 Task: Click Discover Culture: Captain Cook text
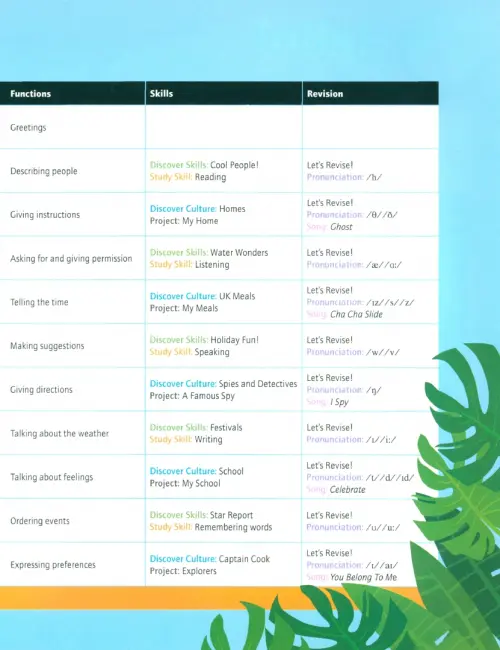[x=210, y=559]
